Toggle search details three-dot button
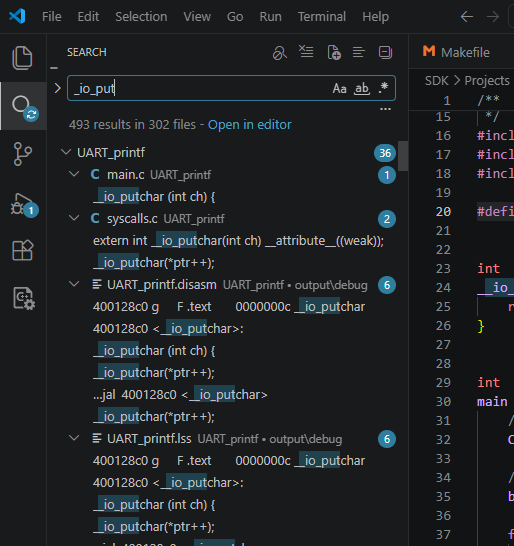The width and height of the screenshot is (514, 546). 385,109
